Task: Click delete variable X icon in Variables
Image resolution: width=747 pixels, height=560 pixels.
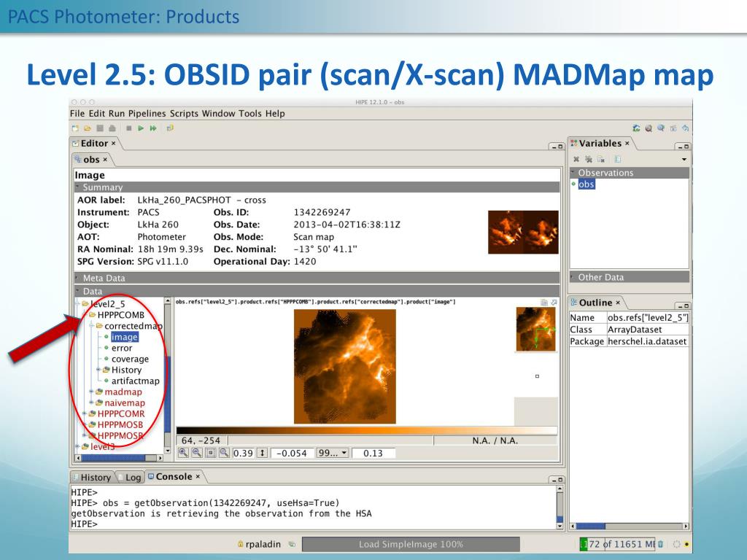Action: (x=576, y=158)
